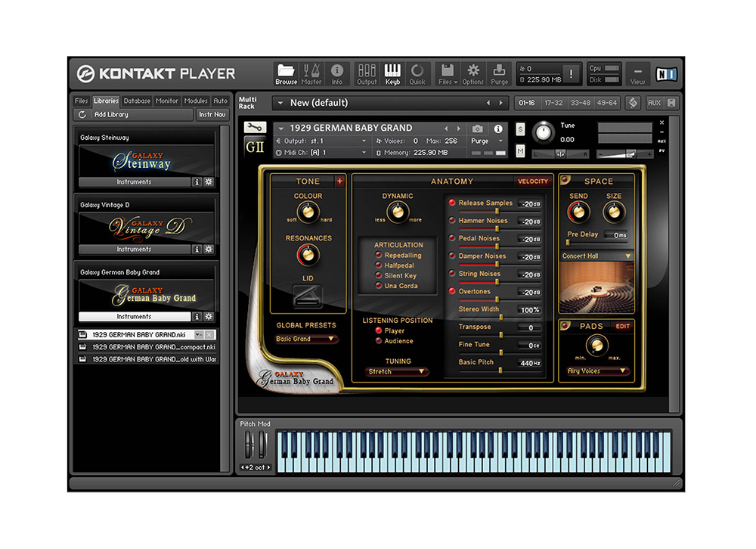The image size is (756, 549).
Task: Select 1929 GERMAN BABY GRAND_compact.nki file
Action: pyautogui.click(x=147, y=347)
